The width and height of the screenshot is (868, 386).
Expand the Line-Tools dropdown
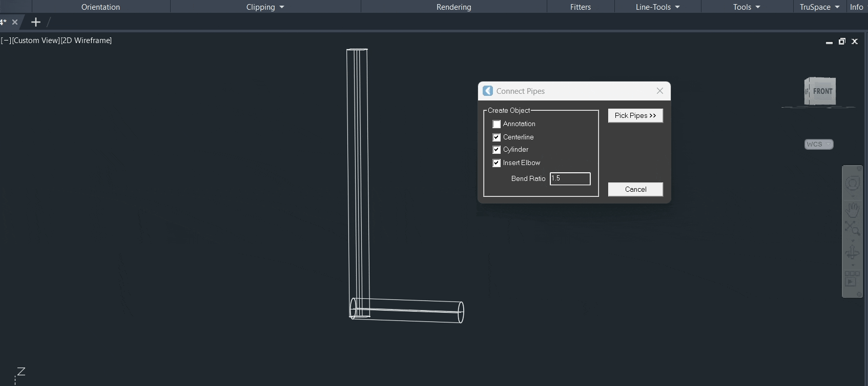pyautogui.click(x=657, y=7)
